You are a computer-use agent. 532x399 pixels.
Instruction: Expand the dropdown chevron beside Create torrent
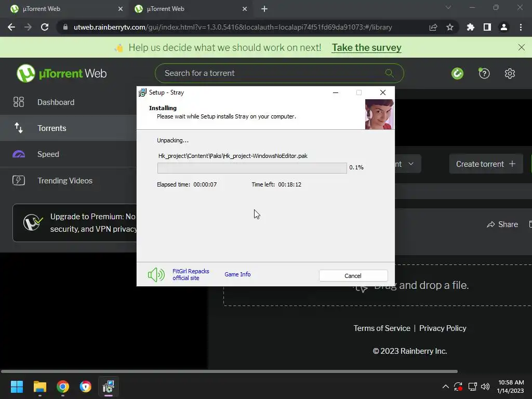click(x=411, y=164)
